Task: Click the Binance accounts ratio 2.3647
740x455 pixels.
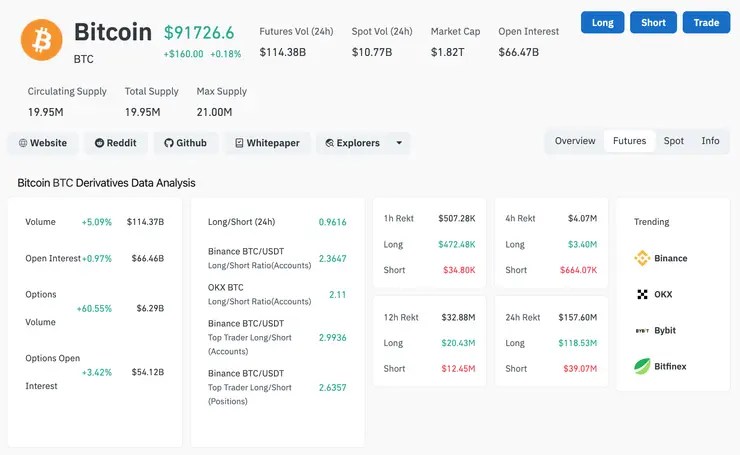Action: (x=332, y=259)
